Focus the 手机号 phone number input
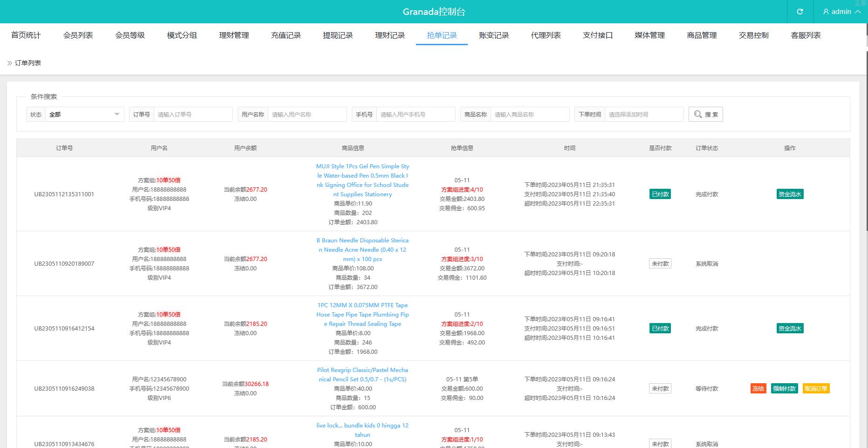 click(x=416, y=114)
